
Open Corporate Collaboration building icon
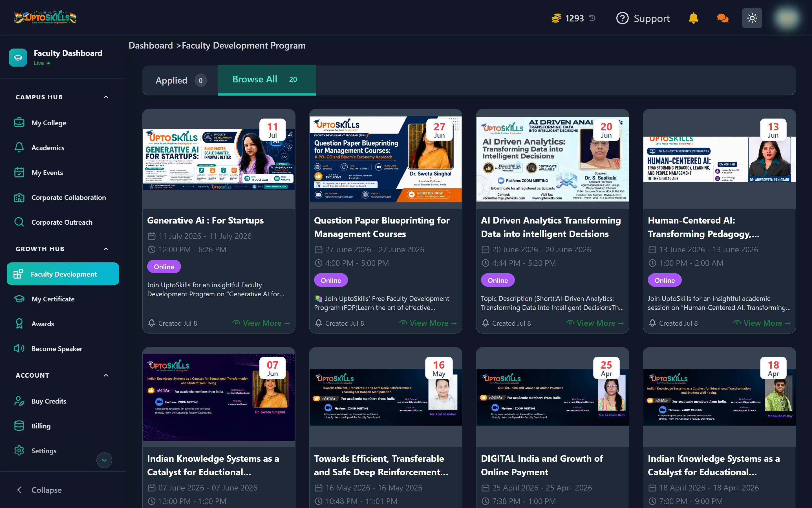(x=19, y=197)
